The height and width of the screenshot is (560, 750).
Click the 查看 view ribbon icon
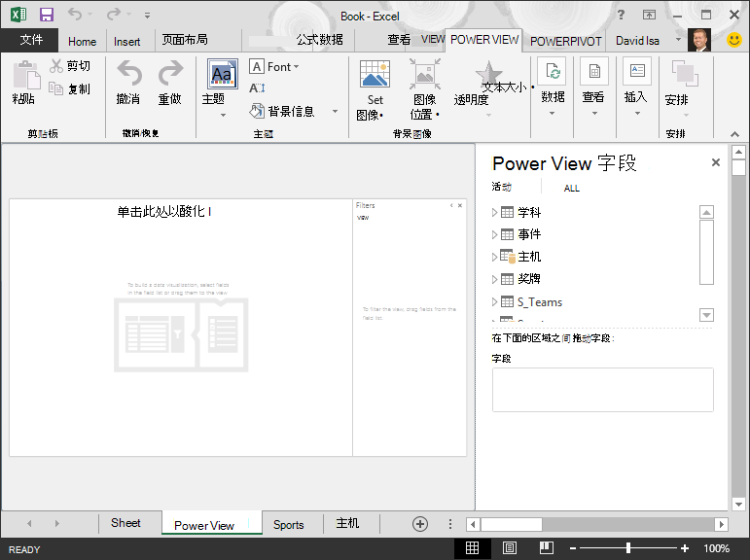click(x=594, y=71)
